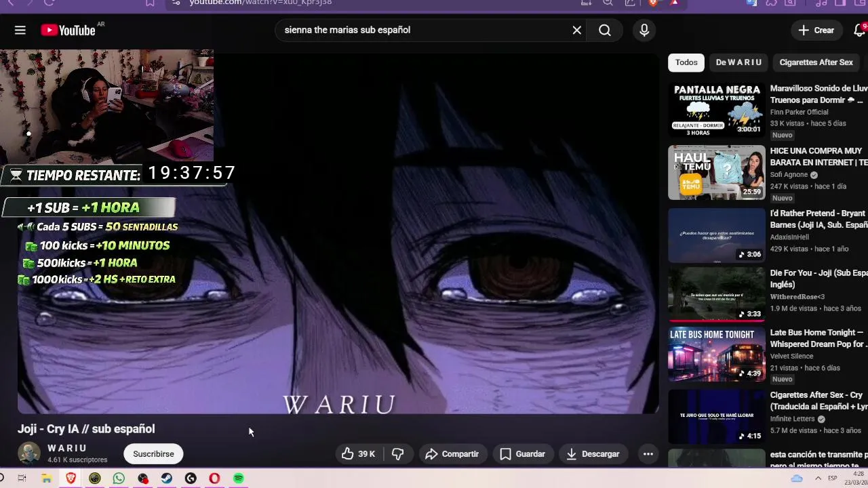Open more actions three-dot menu
Viewport: 868px width, 488px height.
coord(648,454)
